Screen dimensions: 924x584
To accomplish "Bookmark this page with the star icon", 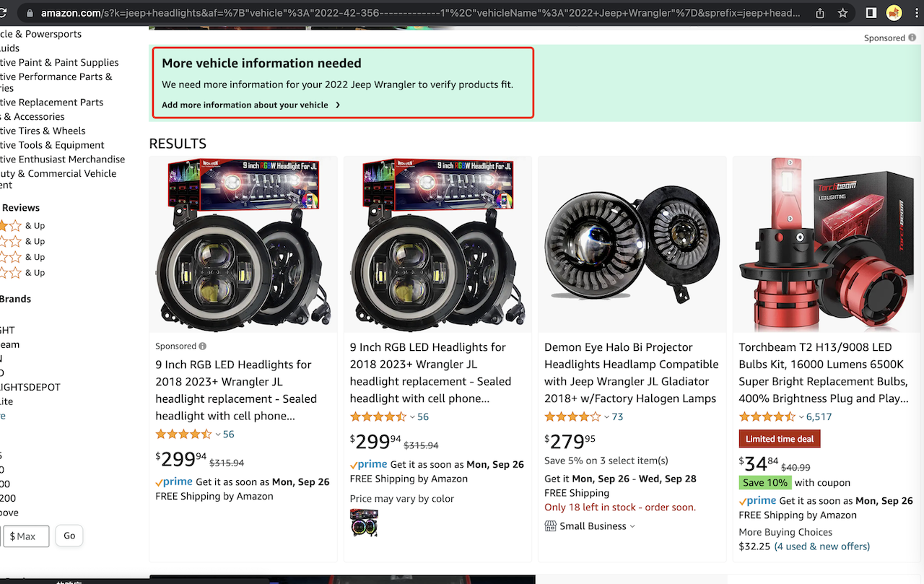I will [x=842, y=13].
